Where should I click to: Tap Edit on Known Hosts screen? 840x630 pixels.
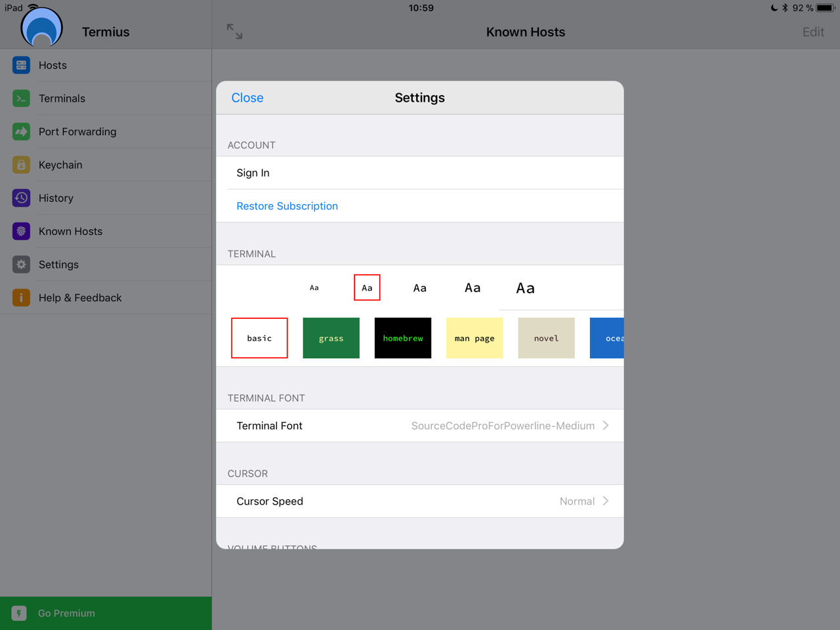(813, 32)
